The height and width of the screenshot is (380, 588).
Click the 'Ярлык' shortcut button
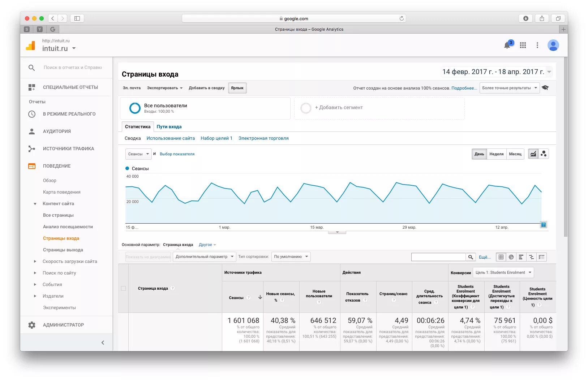(x=237, y=88)
